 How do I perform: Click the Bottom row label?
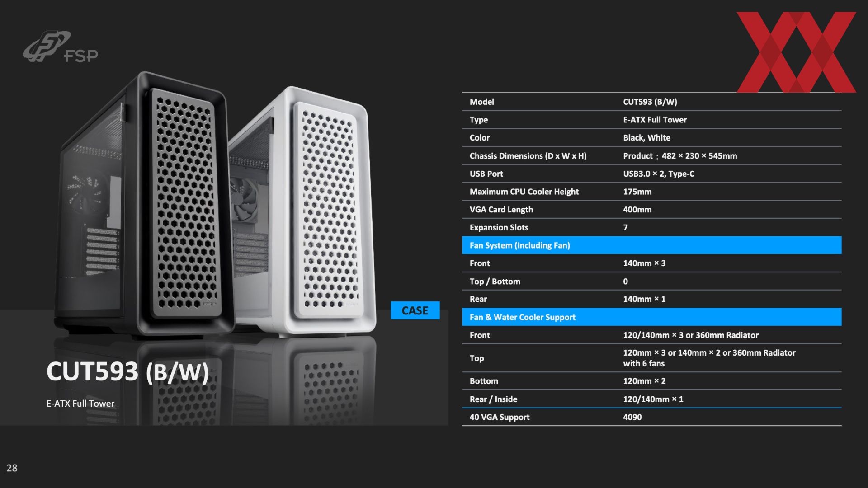[484, 381]
